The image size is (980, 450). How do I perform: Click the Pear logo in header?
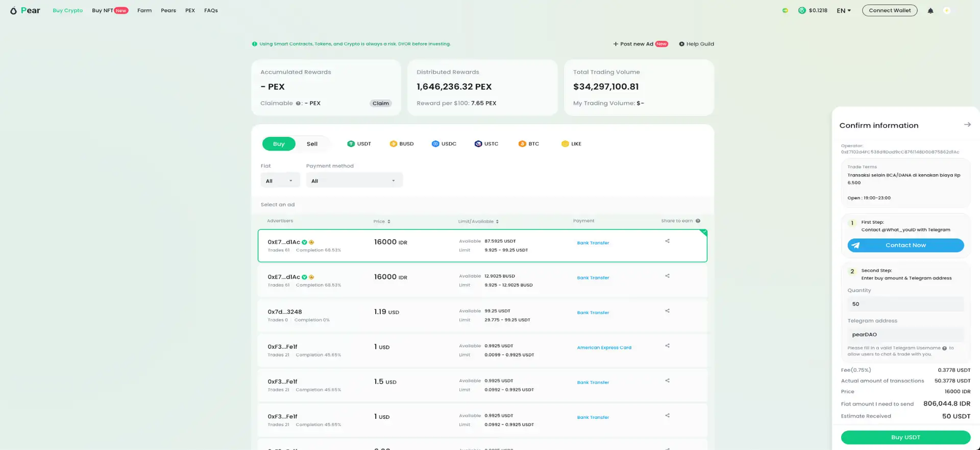25,10
